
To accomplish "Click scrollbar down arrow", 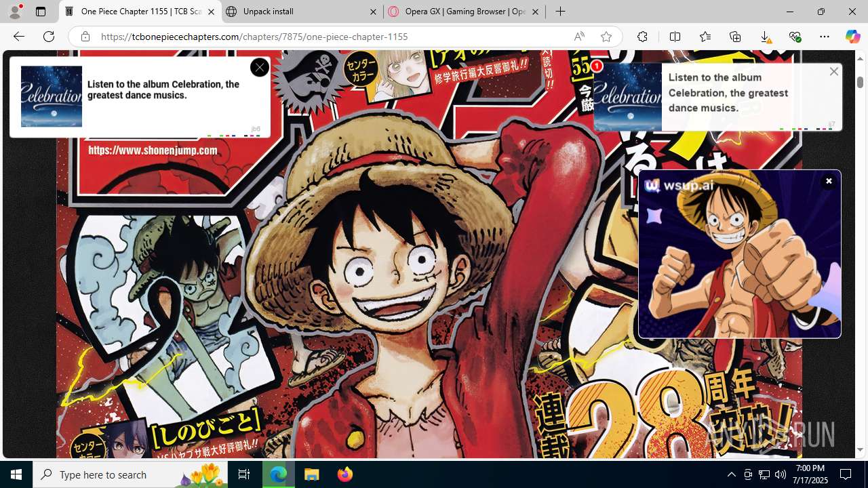I will pyautogui.click(x=860, y=450).
